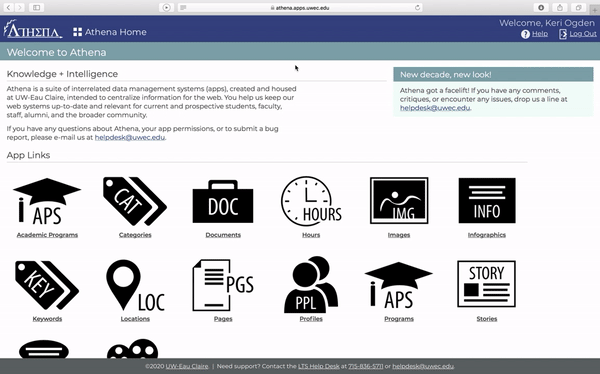
Task: Toggle the Safari sidebar button
Action: [x=36, y=7]
